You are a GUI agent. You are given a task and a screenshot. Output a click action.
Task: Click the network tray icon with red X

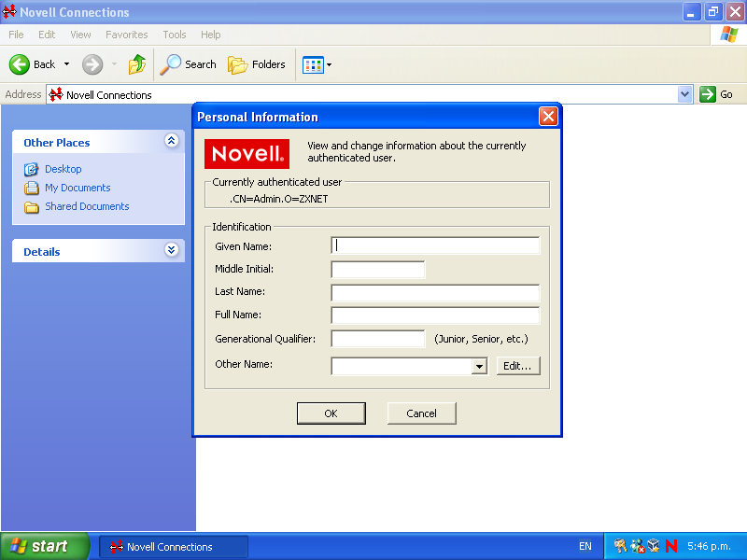[637, 546]
